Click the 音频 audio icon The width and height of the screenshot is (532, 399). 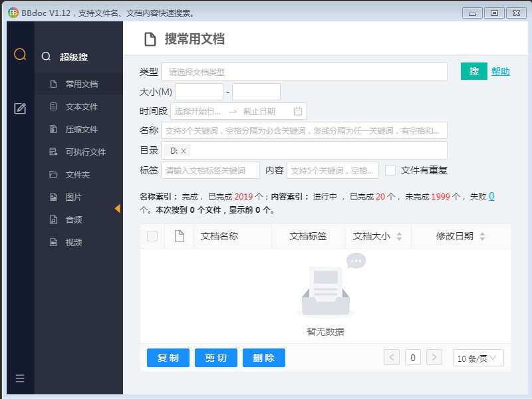click(x=53, y=219)
